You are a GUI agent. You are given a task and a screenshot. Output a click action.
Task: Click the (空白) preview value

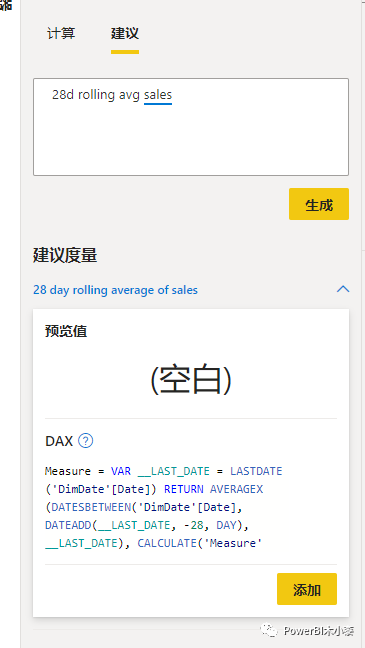coord(191,380)
